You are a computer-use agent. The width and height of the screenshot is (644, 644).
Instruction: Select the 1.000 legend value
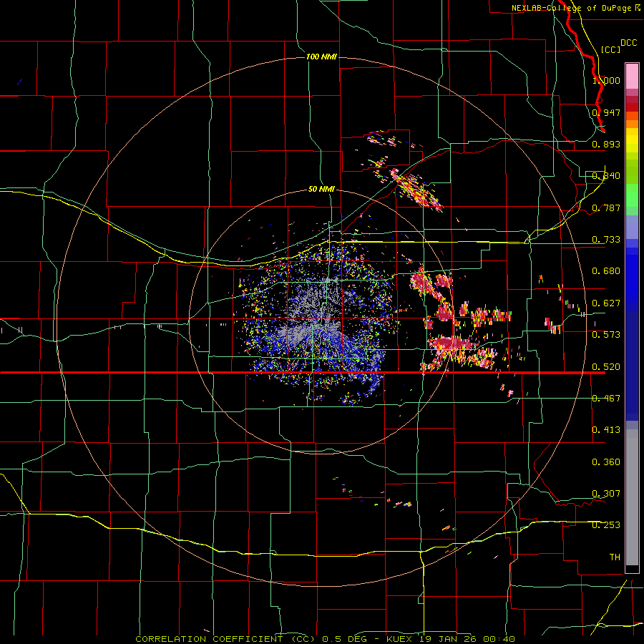[606, 80]
